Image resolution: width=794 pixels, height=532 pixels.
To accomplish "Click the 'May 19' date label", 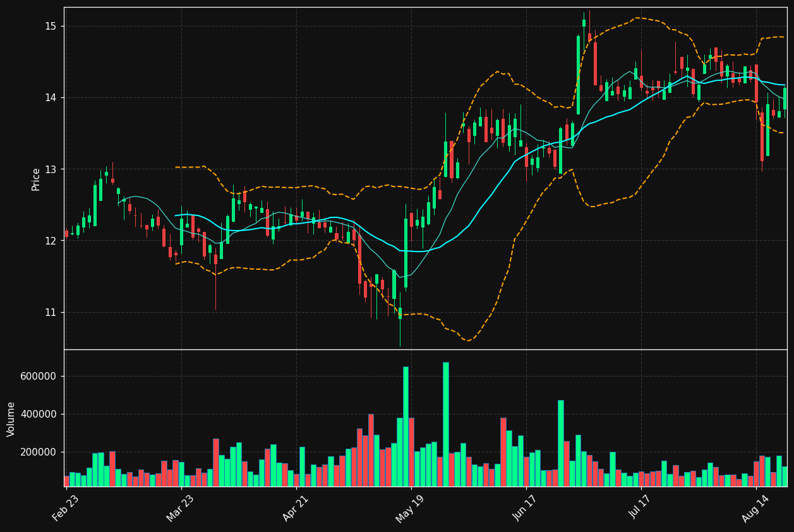I will click(411, 508).
